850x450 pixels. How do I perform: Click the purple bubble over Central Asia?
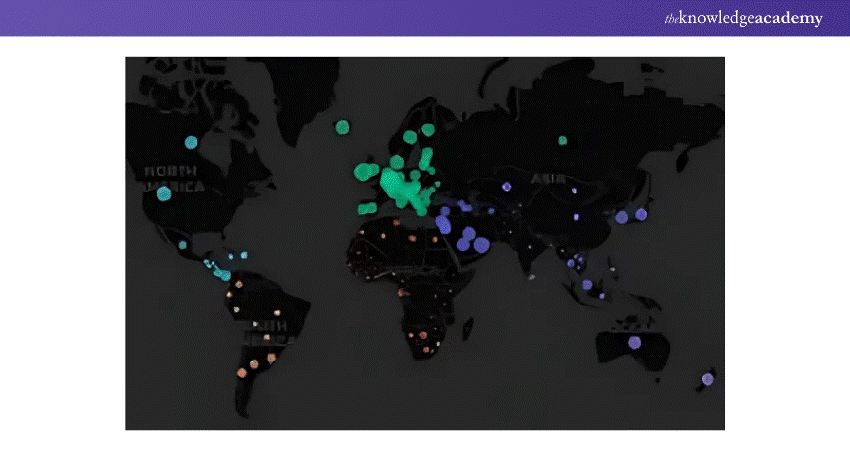click(506, 186)
